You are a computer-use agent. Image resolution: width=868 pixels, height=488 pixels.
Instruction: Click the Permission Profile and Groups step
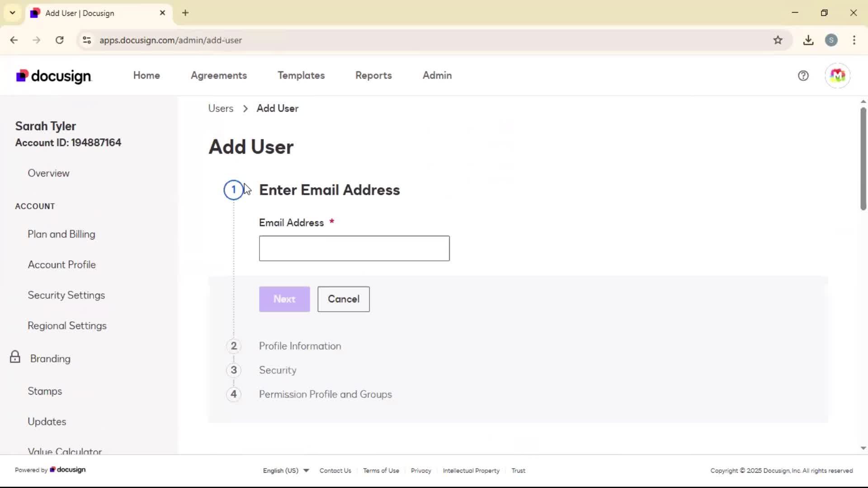[x=325, y=394]
